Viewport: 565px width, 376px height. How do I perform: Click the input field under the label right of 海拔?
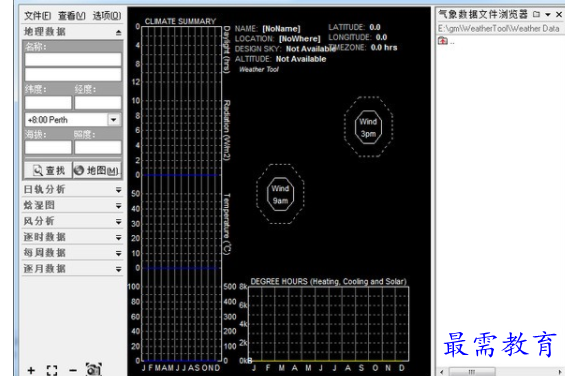(x=98, y=147)
